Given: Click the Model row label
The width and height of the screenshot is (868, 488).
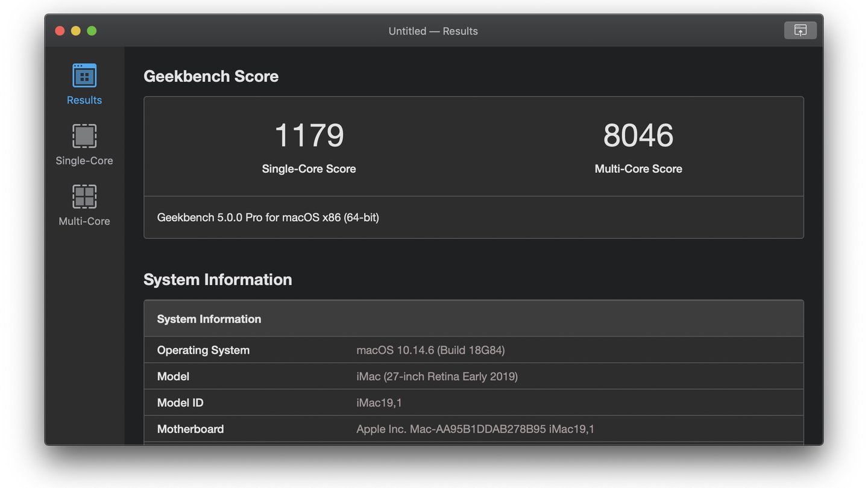Looking at the screenshot, I should [173, 377].
